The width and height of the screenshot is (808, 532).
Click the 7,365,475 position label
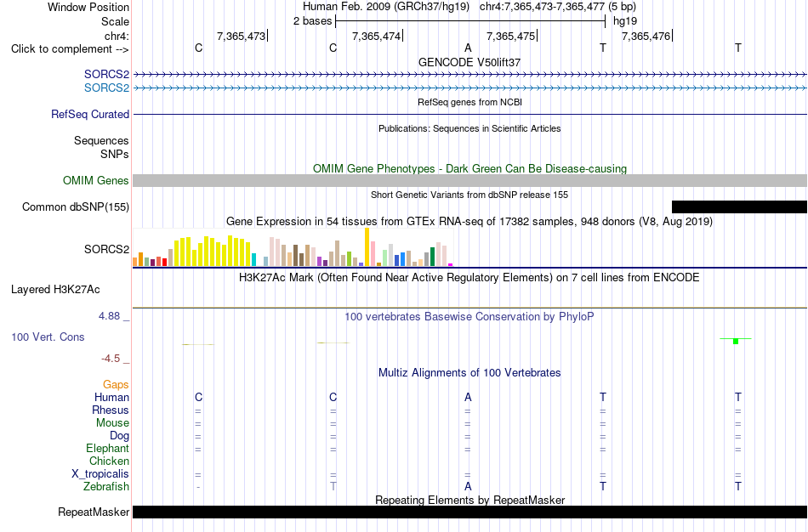point(510,36)
